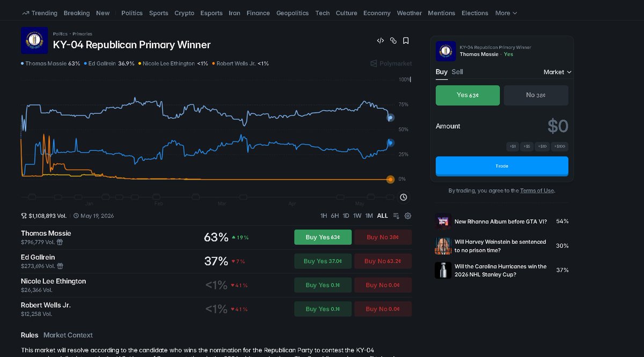Open the Rules tab
This screenshot has height=357, width=644.
30,335
